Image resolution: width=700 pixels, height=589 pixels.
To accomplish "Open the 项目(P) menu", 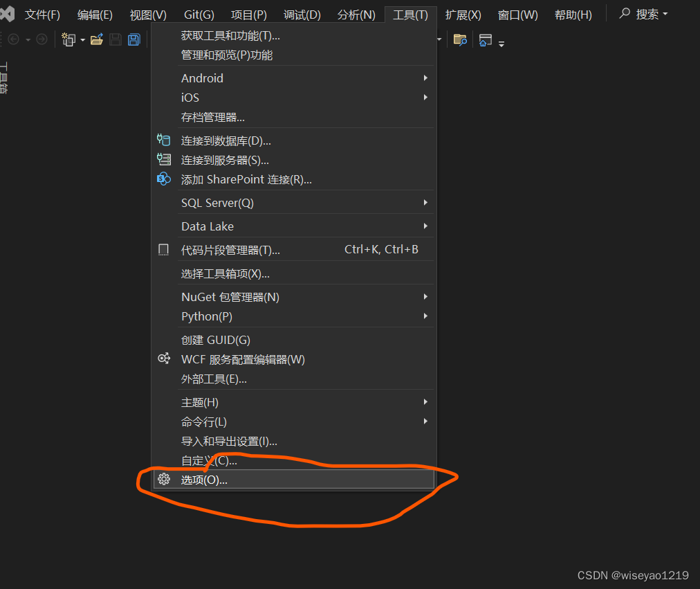I will point(248,15).
